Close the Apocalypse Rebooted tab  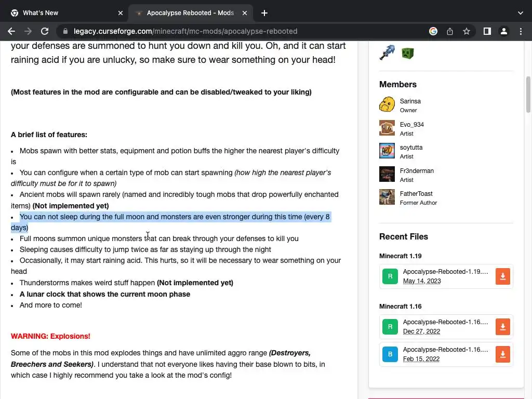point(245,13)
